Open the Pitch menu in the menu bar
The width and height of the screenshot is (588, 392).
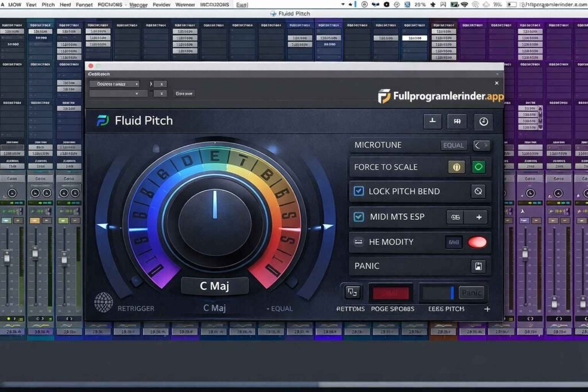pyautogui.click(x=48, y=4)
